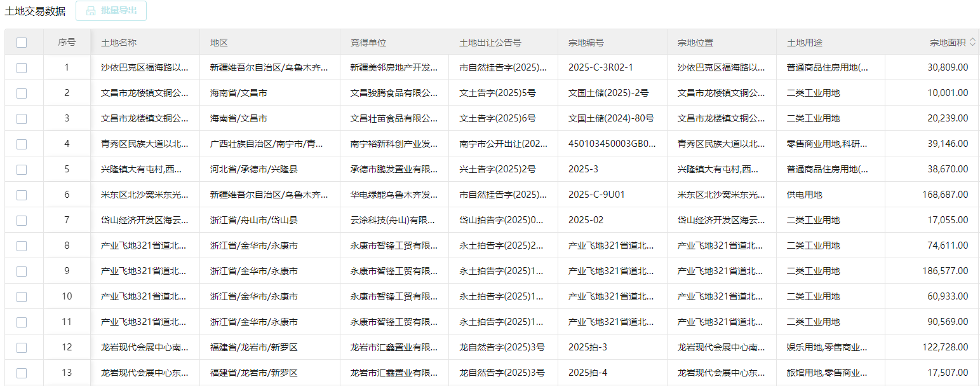Click parcel number 2025-C-9U01
Viewport: 980px width, 386px height.
click(596, 195)
